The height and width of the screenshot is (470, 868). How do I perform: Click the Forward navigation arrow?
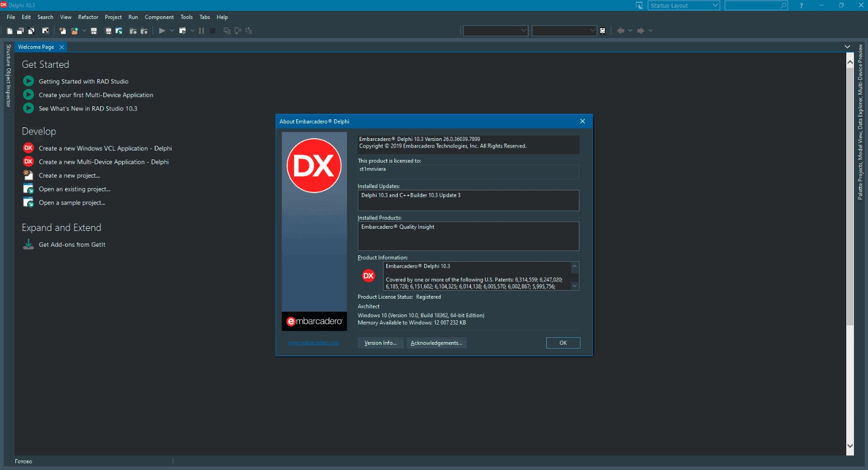(641, 31)
